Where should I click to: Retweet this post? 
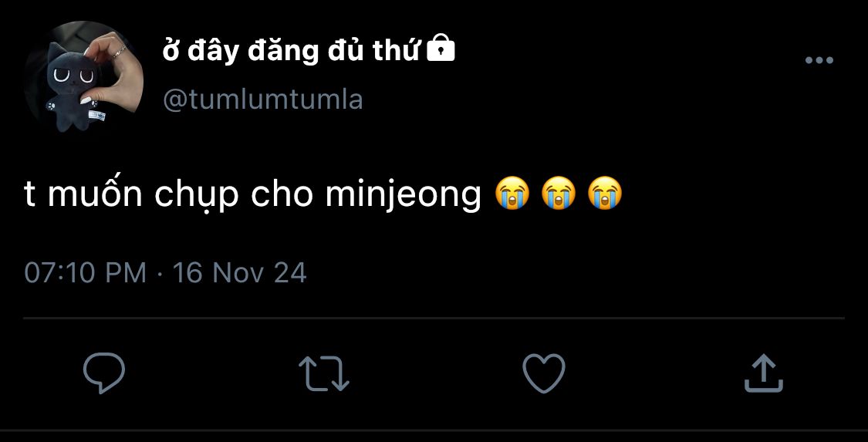[x=324, y=373]
